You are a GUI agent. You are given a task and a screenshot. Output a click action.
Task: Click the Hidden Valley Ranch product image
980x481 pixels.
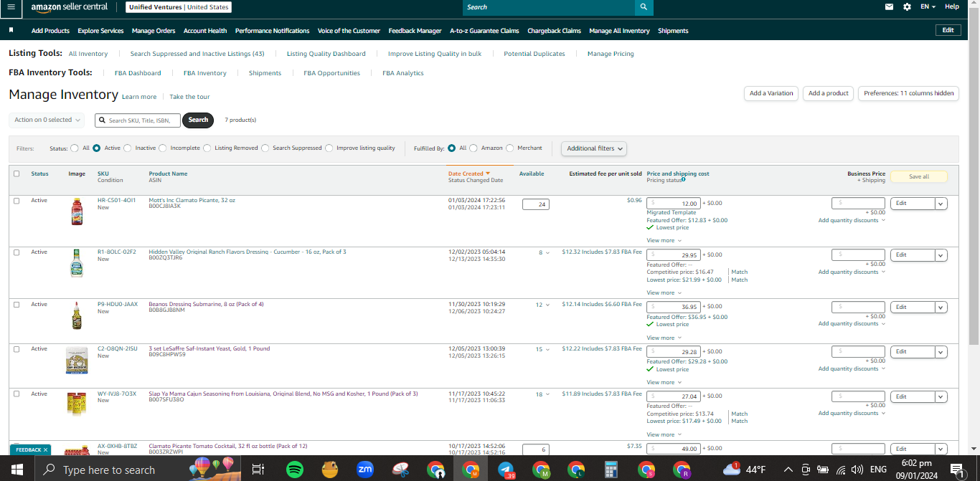click(x=77, y=263)
